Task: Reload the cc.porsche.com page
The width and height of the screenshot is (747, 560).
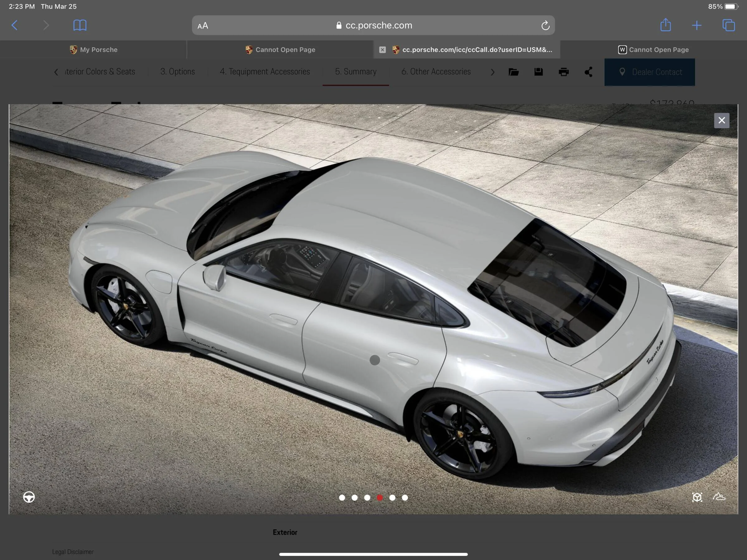Action: point(545,25)
